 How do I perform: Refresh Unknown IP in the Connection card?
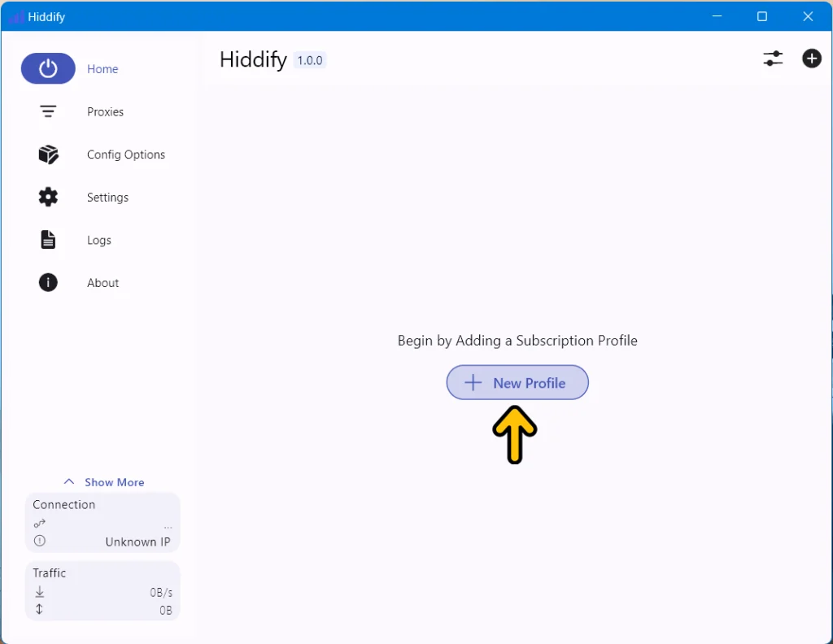tap(138, 542)
